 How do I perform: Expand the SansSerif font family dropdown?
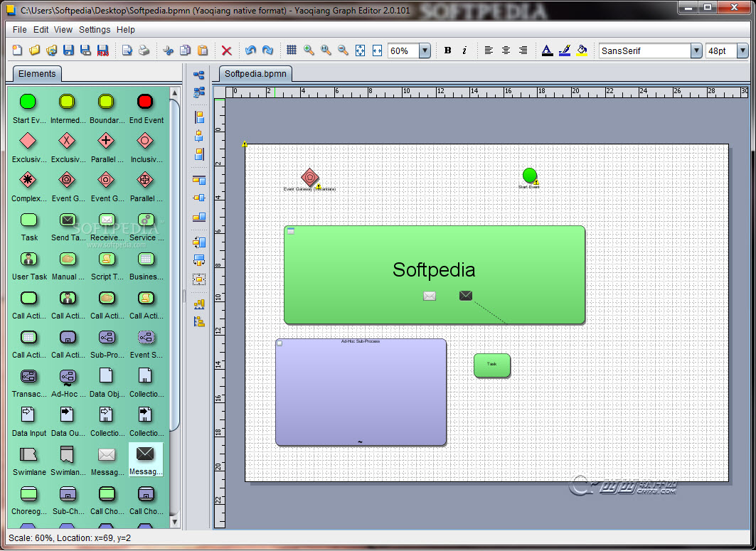696,50
